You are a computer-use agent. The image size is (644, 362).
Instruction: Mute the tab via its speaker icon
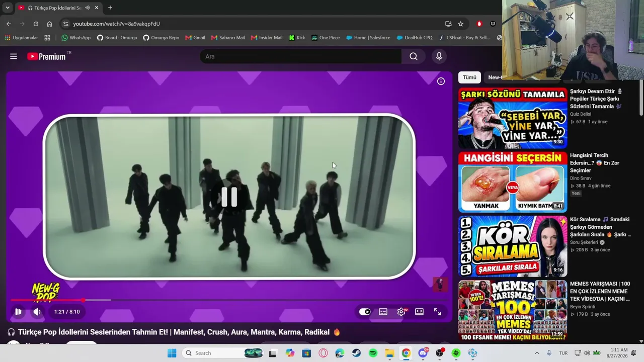[88, 8]
